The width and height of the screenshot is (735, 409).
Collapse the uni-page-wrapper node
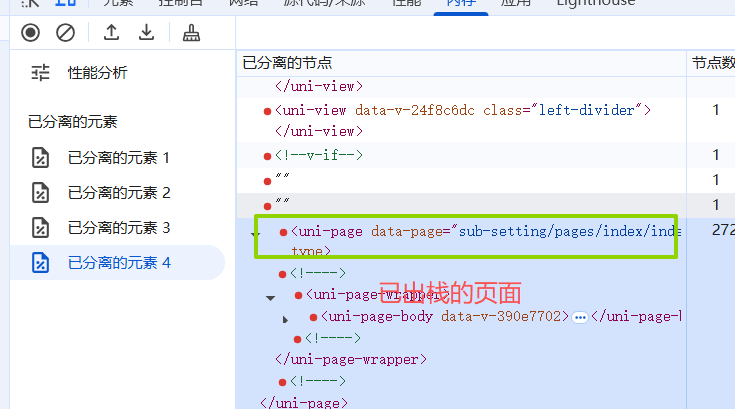pos(270,297)
